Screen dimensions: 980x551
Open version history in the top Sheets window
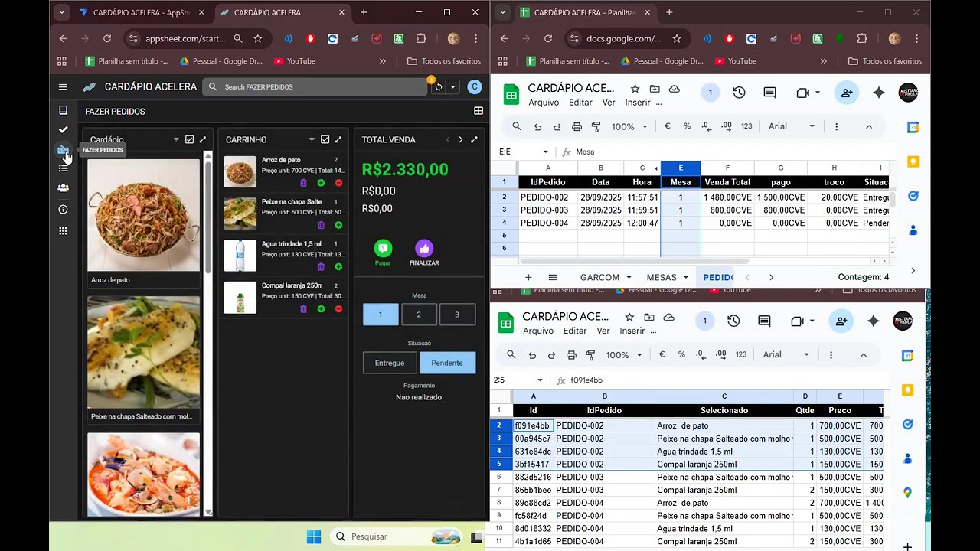[x=739, y=93]
